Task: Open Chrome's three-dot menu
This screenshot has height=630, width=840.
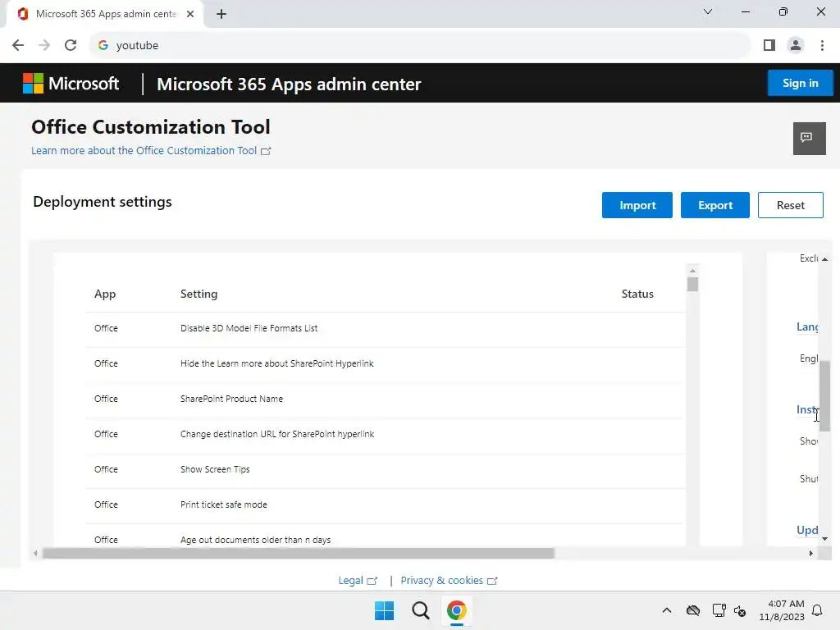Action: point(822,45)
